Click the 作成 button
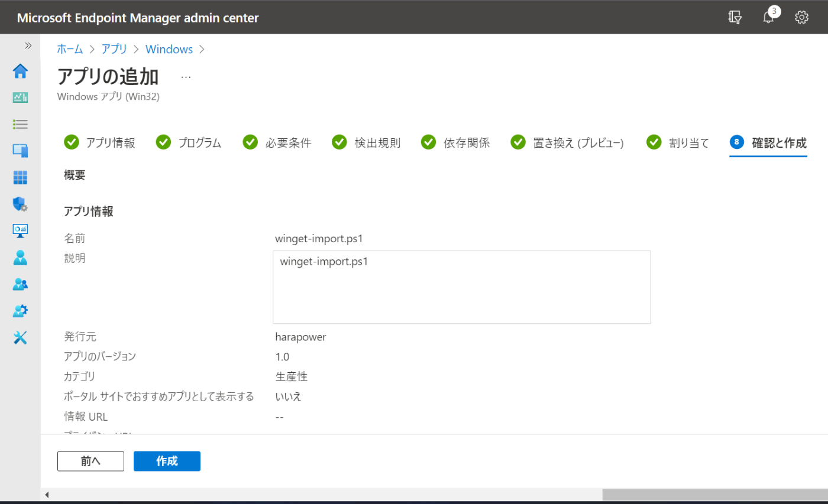 coord(167,461)
